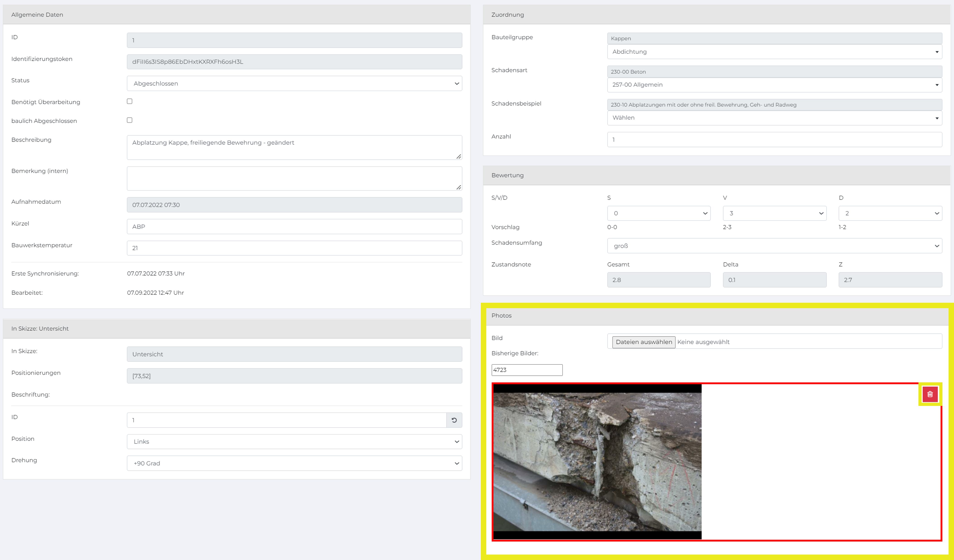954x560 pixels.
Task: Click the Anzahl input field
Action: coord(774,140)
